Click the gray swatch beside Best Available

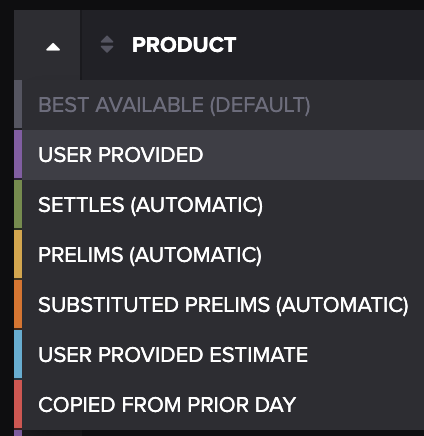tap(18, 104)
